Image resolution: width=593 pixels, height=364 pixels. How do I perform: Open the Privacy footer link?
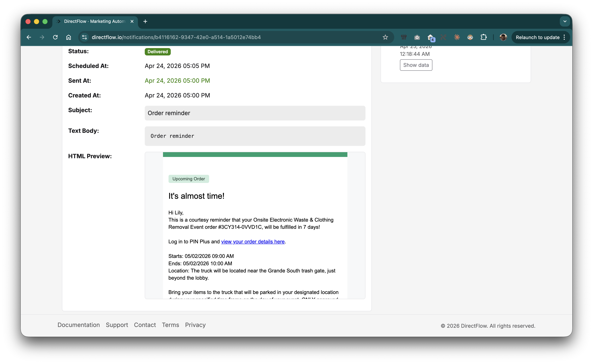pos(195,325)
